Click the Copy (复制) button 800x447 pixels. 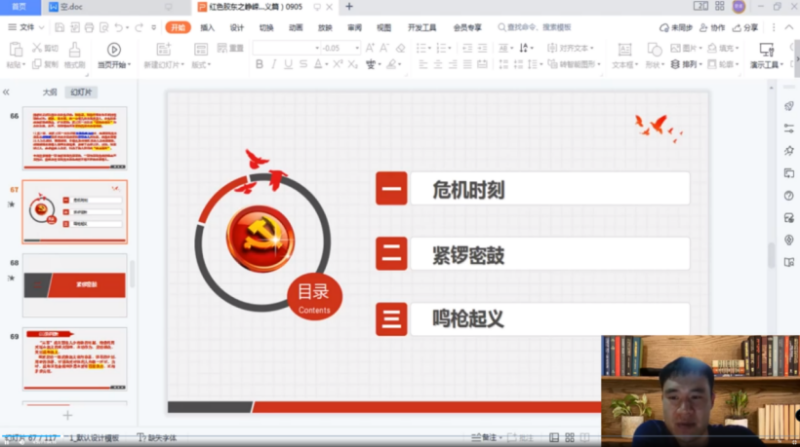(x=45, y=64)
